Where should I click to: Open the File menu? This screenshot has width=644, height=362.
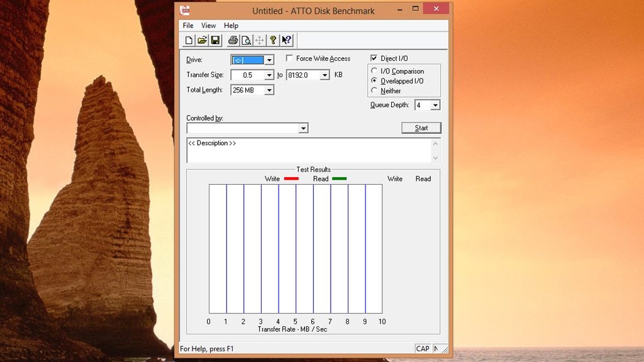(188, 25)
